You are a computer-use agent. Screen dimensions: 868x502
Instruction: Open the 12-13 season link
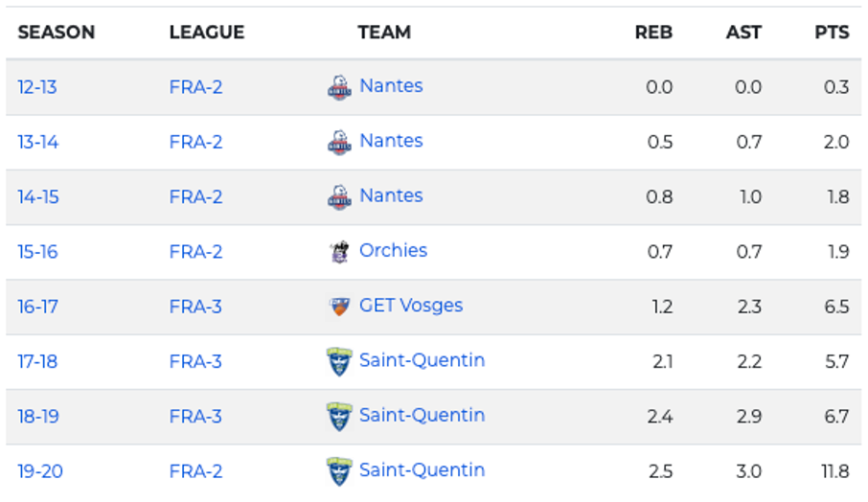click(37, 87)
